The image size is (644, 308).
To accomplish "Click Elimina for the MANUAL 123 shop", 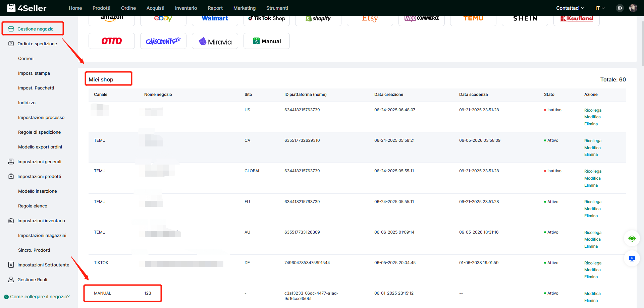I will click(591, 301).
